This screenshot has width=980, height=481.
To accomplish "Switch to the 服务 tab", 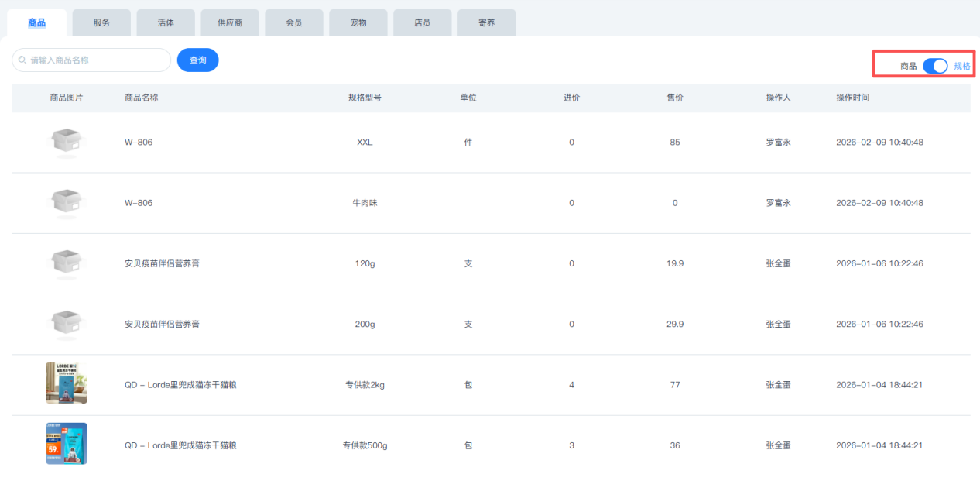I will (101, 22).
